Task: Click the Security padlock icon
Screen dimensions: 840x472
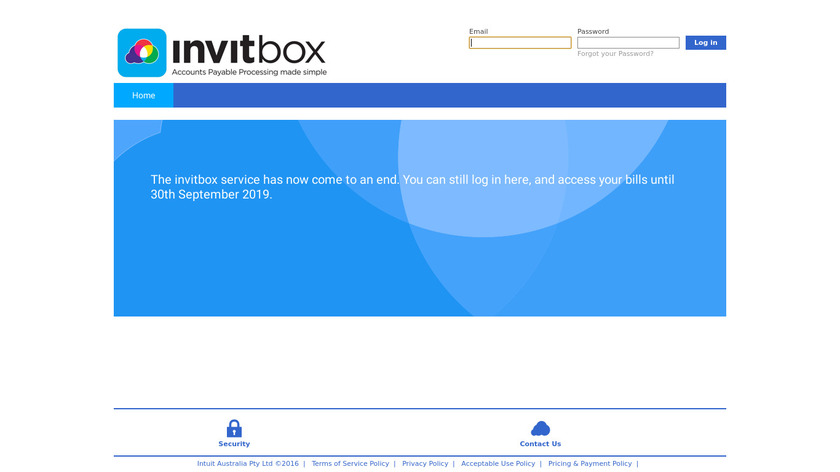Action: tap(234, 429)
